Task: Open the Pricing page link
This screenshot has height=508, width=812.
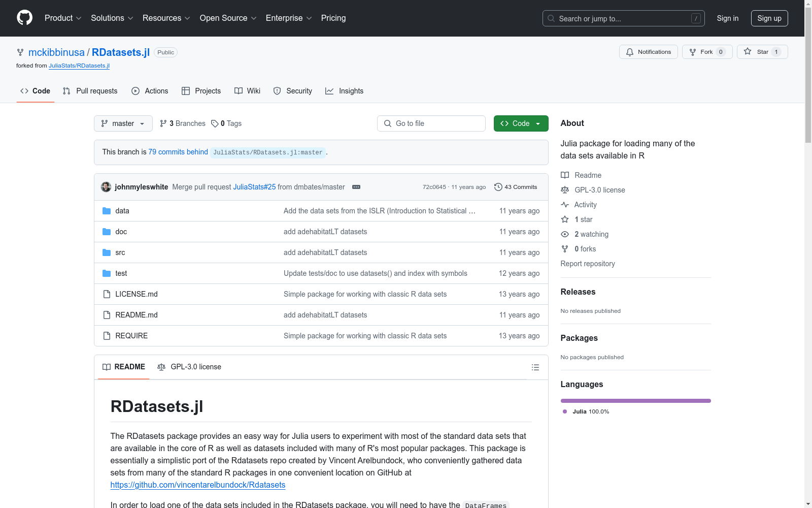Action: point(333,18)
